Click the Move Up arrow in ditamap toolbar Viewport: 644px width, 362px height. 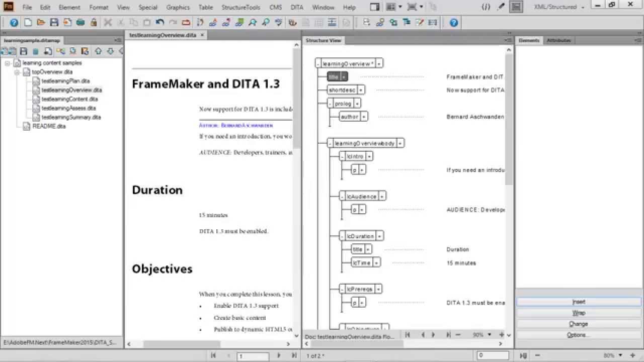coord(98,51)
